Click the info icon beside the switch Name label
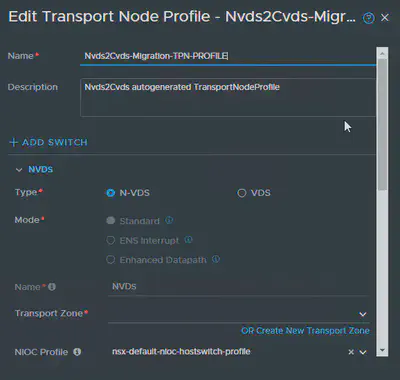 click(52, 287)
